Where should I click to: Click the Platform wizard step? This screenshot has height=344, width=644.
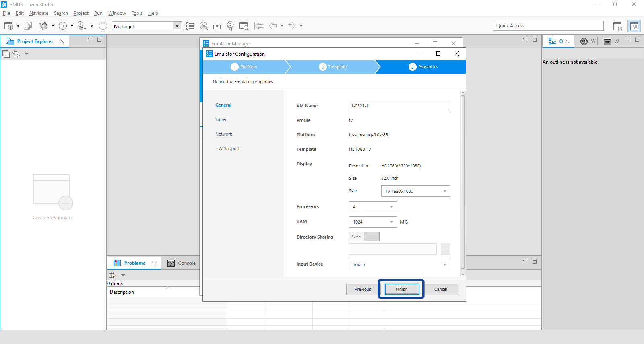[244, 67]
